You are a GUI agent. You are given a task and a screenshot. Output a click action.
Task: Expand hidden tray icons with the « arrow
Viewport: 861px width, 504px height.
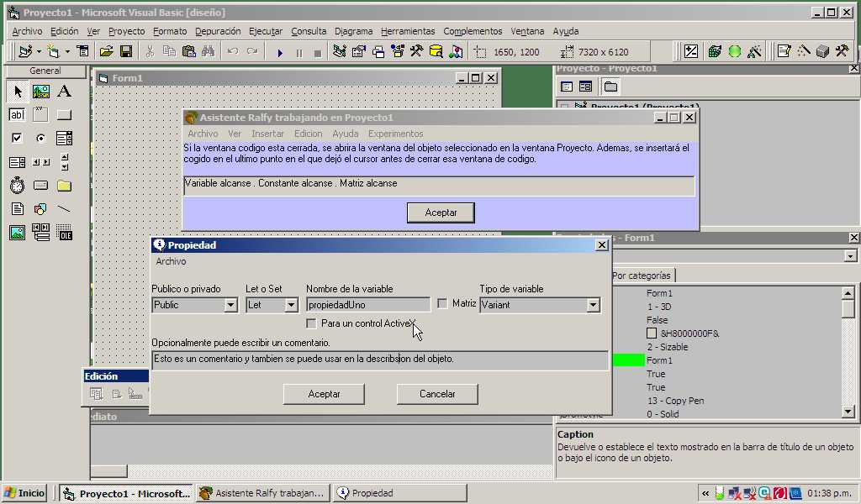[x=705, y=494]
